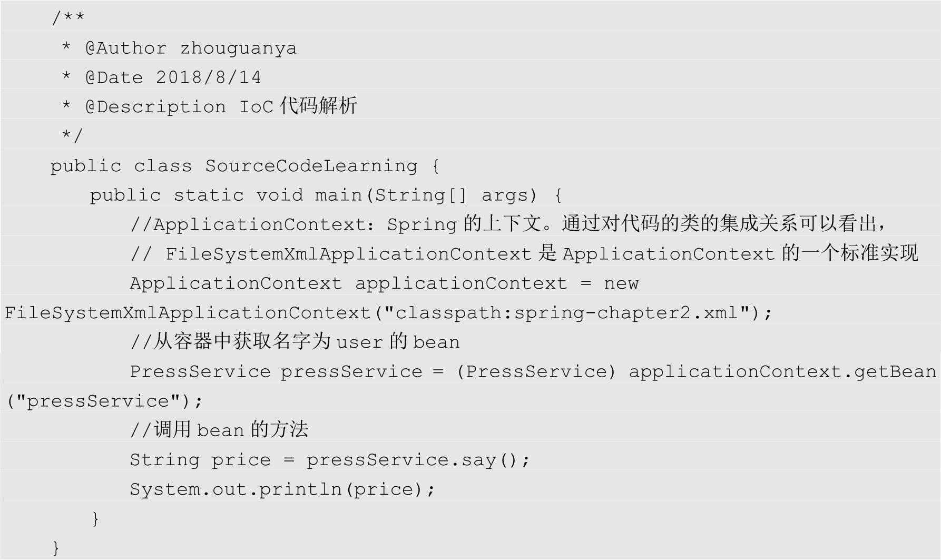This screenshot has height=560, width=941.
Task: Click the class name SourceCodeLearning
Action: point(311,166)
